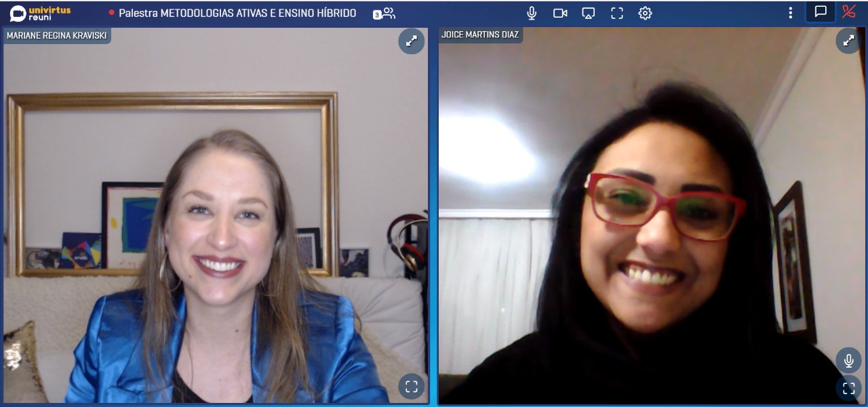Viewport: 868px width, 407px height.
Task: Click the MARIANE REGINA KRAVISKI name label
Action: (x=57, y=35)
